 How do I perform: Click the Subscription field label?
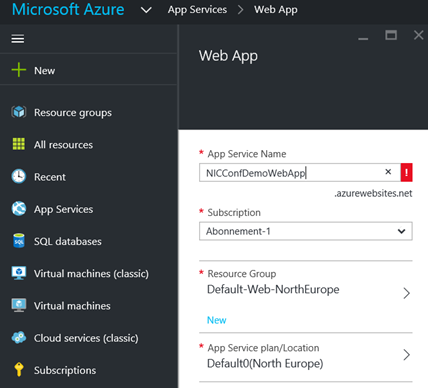(234, 213)
